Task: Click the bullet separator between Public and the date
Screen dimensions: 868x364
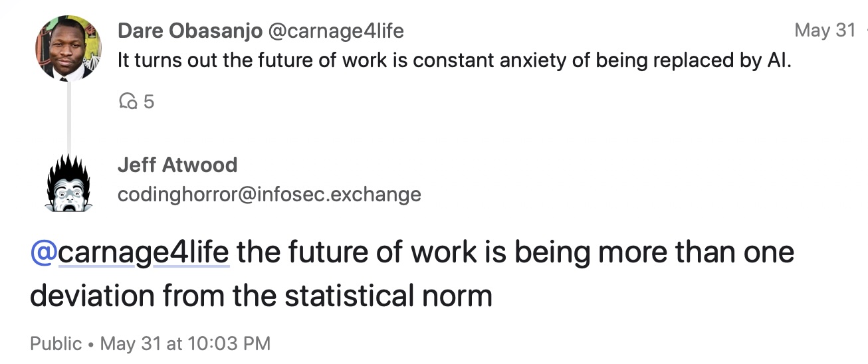Action: coord(91,344)
